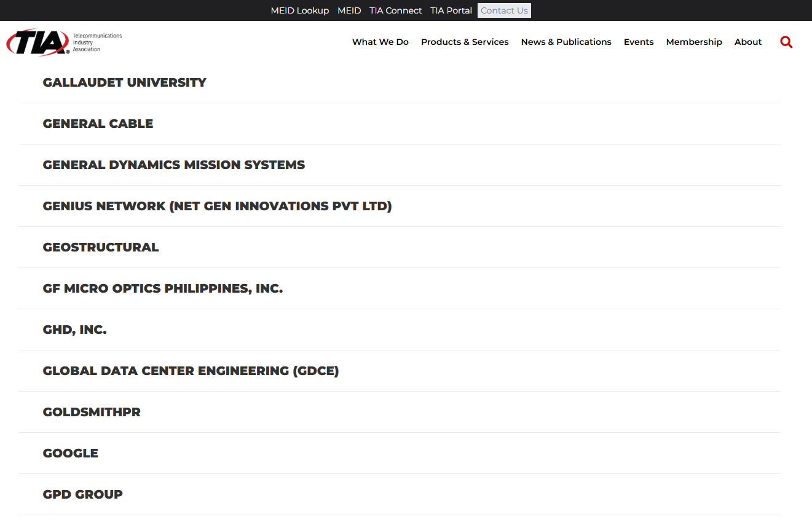
Task: Expand the Gallaudet University entry
Action: (x=124, y=82)
